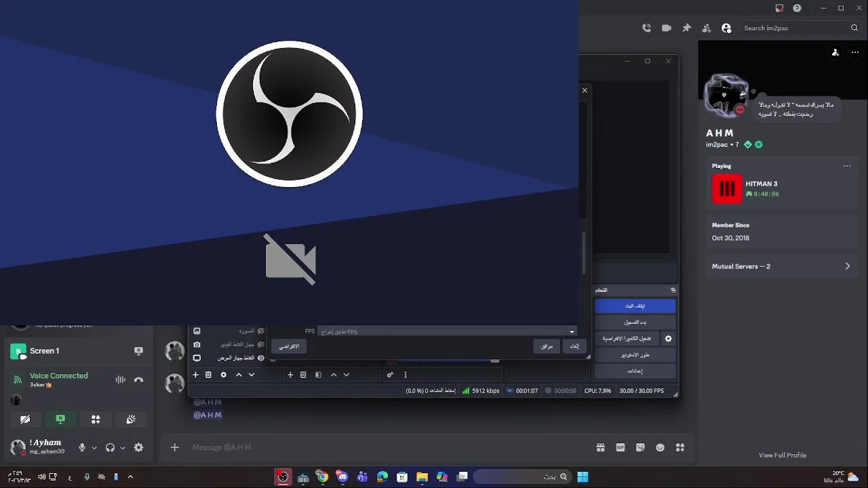Remove the selected OBS scene
This screenshot has height=488, width=868.
208,375
